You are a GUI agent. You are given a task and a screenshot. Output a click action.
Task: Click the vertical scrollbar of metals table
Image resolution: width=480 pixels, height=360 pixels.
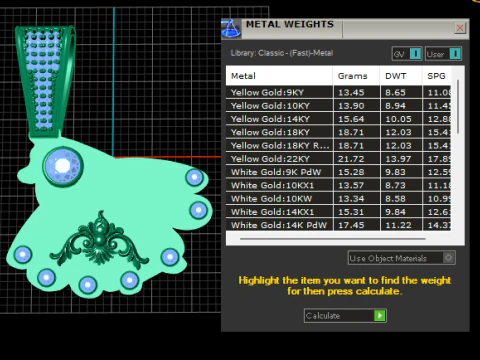[x=458, y=107]
